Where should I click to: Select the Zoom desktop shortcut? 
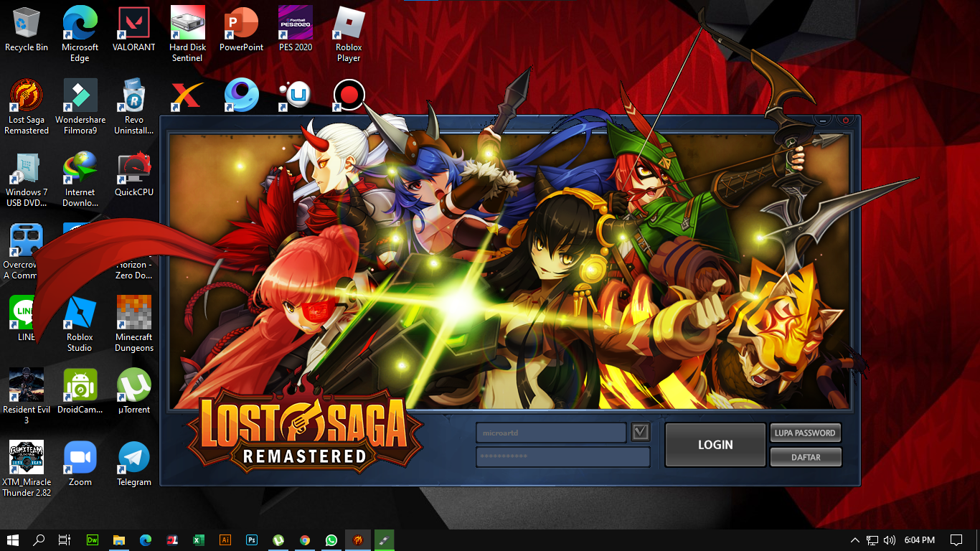click(80, 464)
